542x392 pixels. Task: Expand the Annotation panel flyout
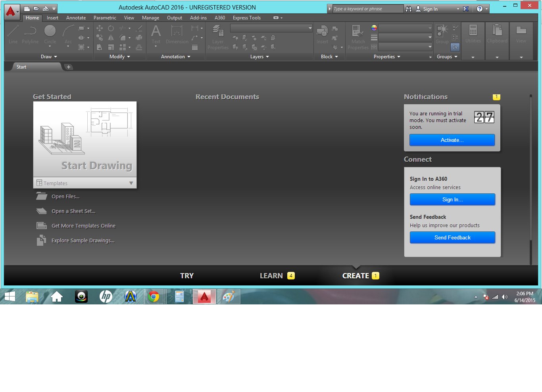[176, 57]
